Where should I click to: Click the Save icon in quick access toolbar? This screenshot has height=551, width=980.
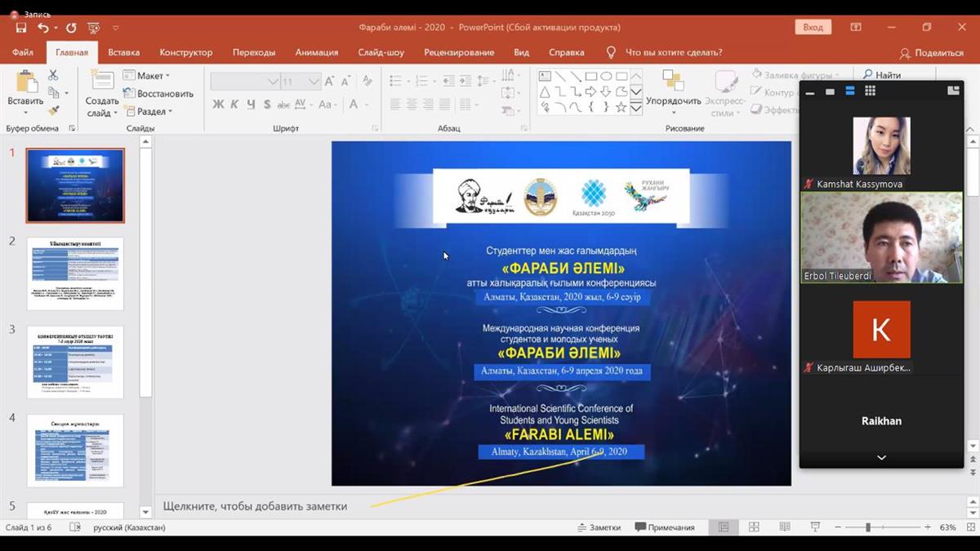21,28
